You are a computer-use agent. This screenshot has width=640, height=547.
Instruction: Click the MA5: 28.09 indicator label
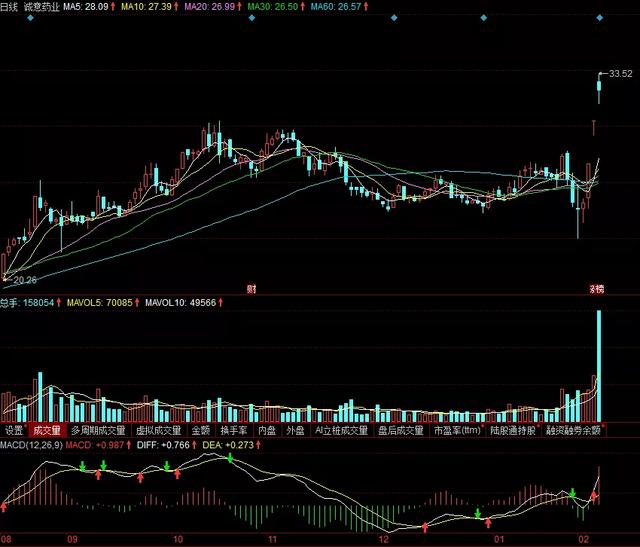click(x=86, y=7)
